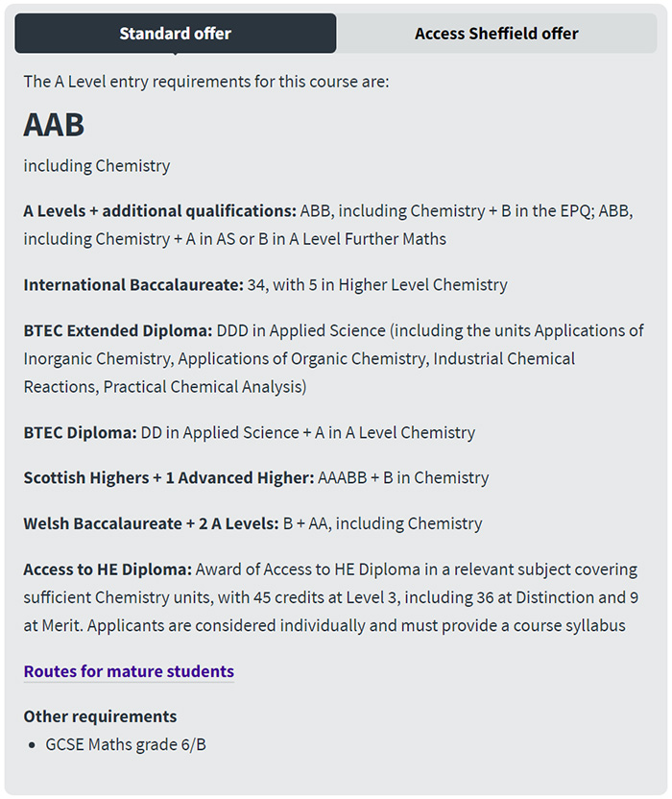The height and width of the screenshot is (799, 672).
Task: Click the bold 'BTEC Diploma:' label
Action: tap(81, 433)
